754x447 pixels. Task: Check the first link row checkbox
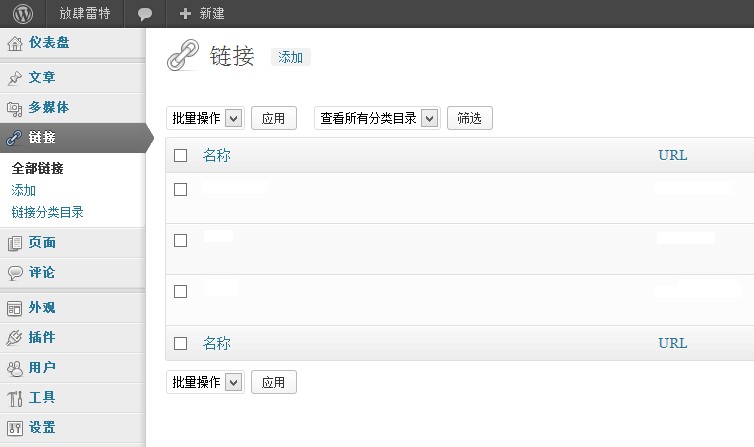[180, 189]
